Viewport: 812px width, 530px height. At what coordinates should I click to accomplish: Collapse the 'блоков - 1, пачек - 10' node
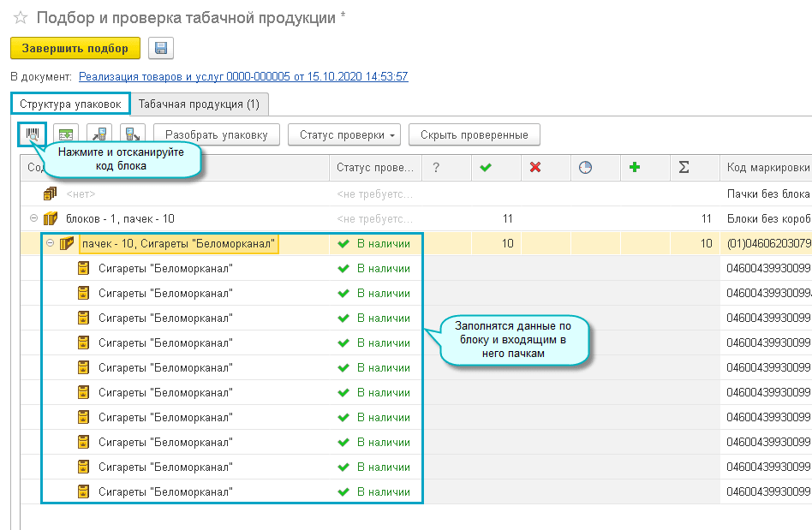tap(34, 218)
